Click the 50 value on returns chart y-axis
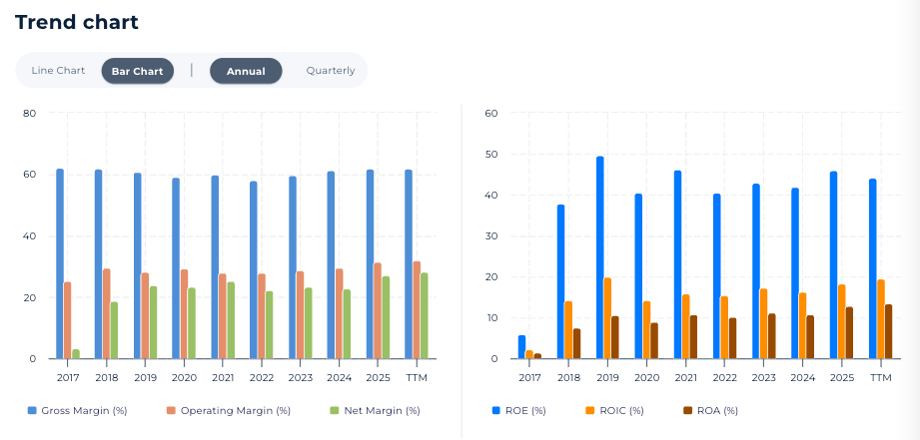This screenshot has width=920, height=440. pyautogui.click(x=492, y=154)
